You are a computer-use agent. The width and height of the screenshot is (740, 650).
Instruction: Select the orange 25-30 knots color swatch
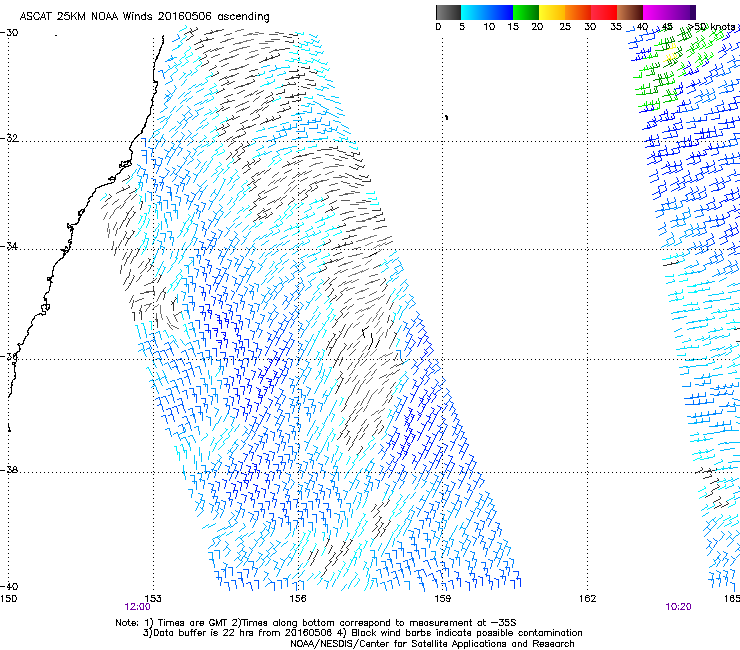tap(578, 12)
